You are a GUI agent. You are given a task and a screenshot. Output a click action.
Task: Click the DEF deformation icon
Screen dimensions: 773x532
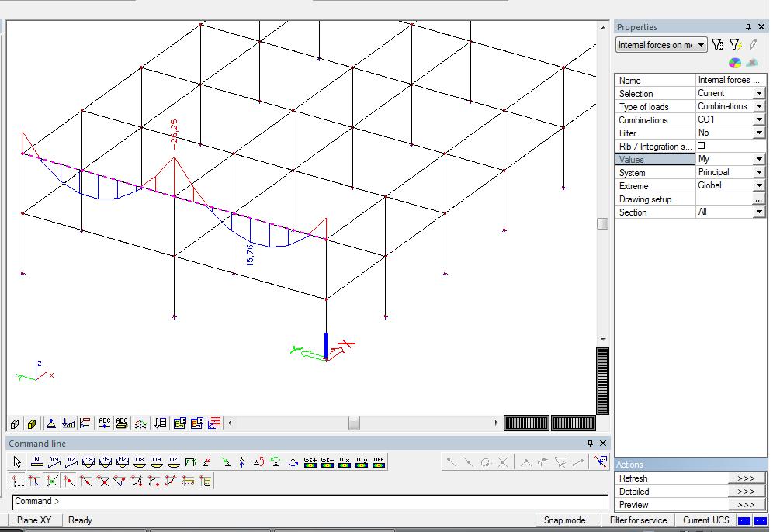click(x=378, y=462)
